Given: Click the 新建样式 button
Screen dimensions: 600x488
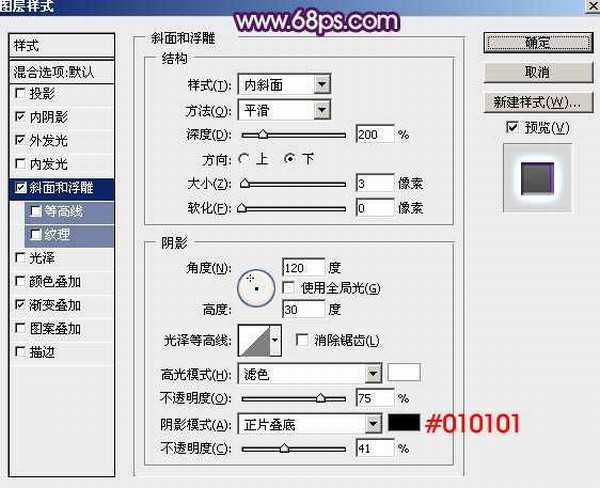Looking at the screenshot, I should click(x=537, y=102).
